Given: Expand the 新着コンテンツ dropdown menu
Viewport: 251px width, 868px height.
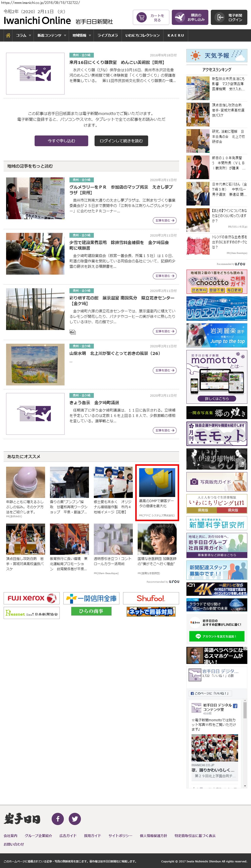Looking at the screenshot, I should click(x=51, y=35).
